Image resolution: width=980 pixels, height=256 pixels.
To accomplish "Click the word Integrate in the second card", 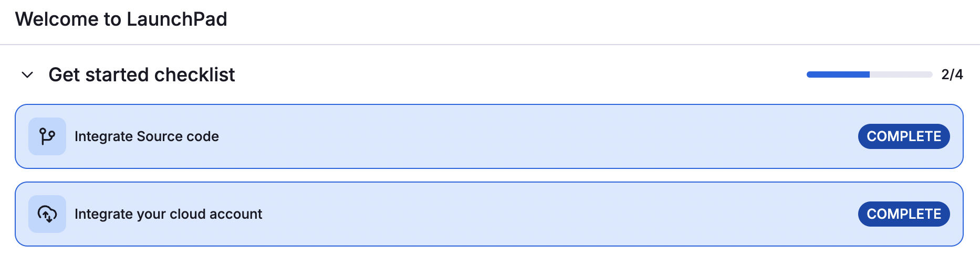I will point(103,214).
